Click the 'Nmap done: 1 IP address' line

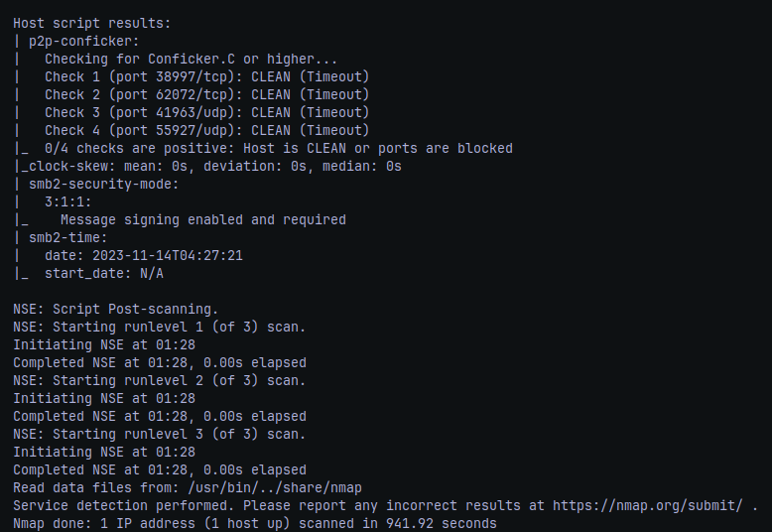click(x=255, y=524)
